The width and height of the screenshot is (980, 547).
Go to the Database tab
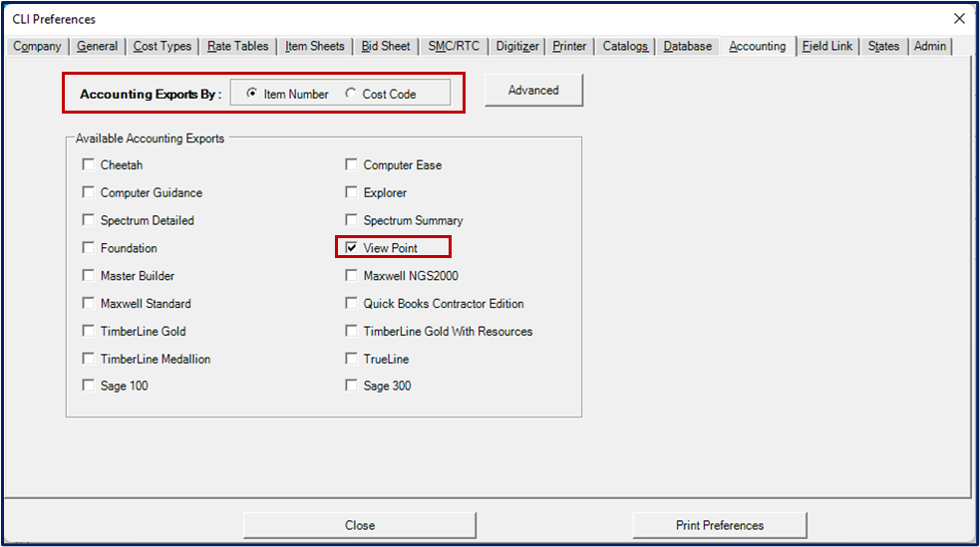[x=688, y=46]
